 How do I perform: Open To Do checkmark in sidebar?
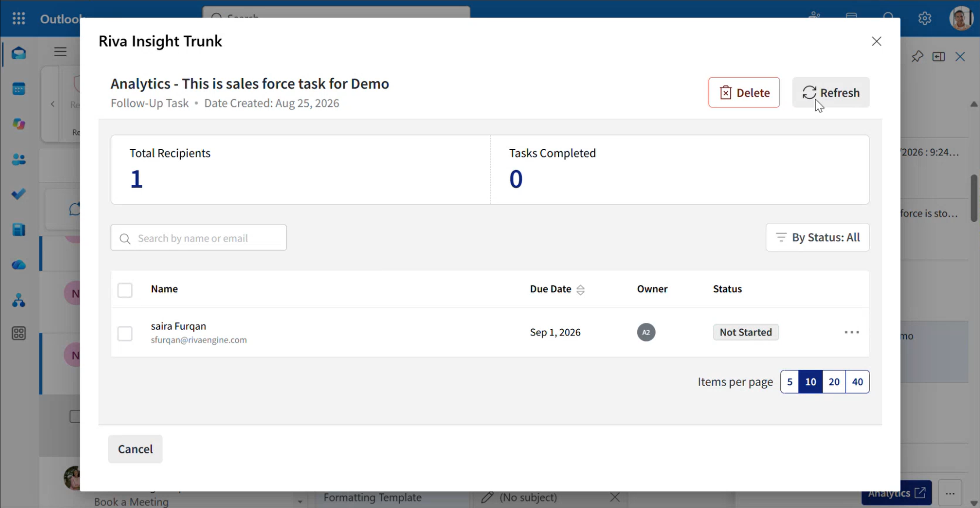tap(19, 194)
